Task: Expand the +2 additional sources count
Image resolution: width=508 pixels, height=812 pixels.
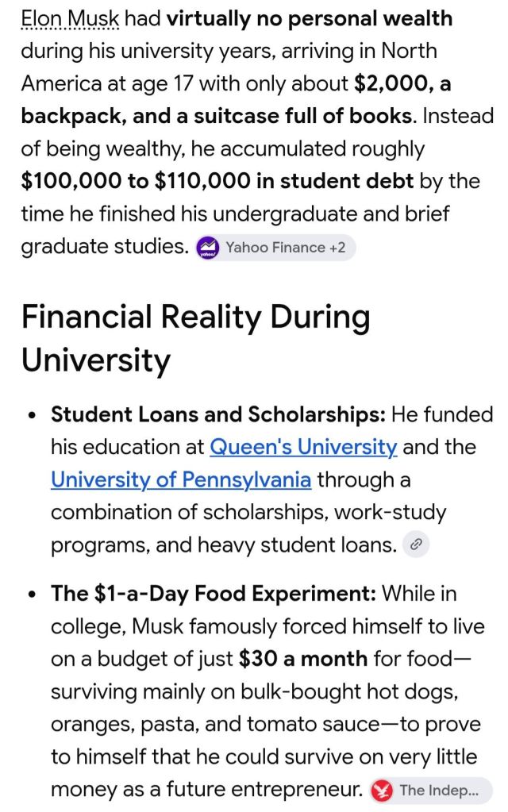Action: click(337, 248)
